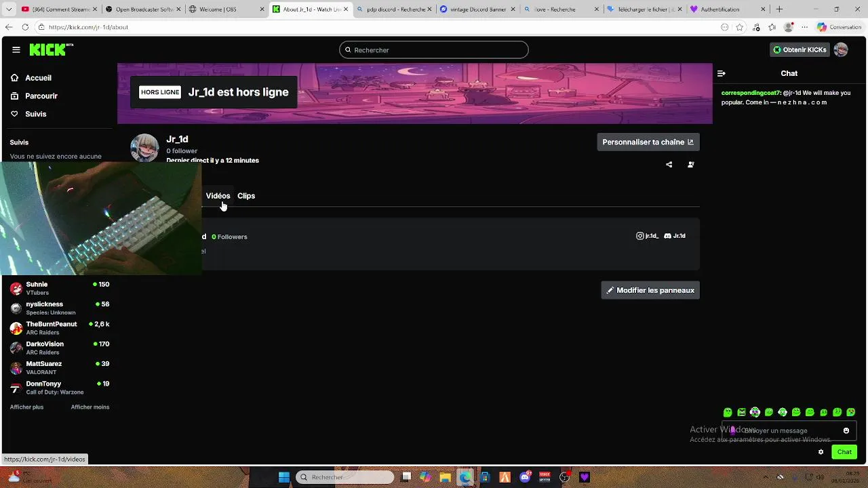The height and width of the screenshot is (488, 868).
Task: Select the last rainbow Kick emote
Action: pos(851,412)
